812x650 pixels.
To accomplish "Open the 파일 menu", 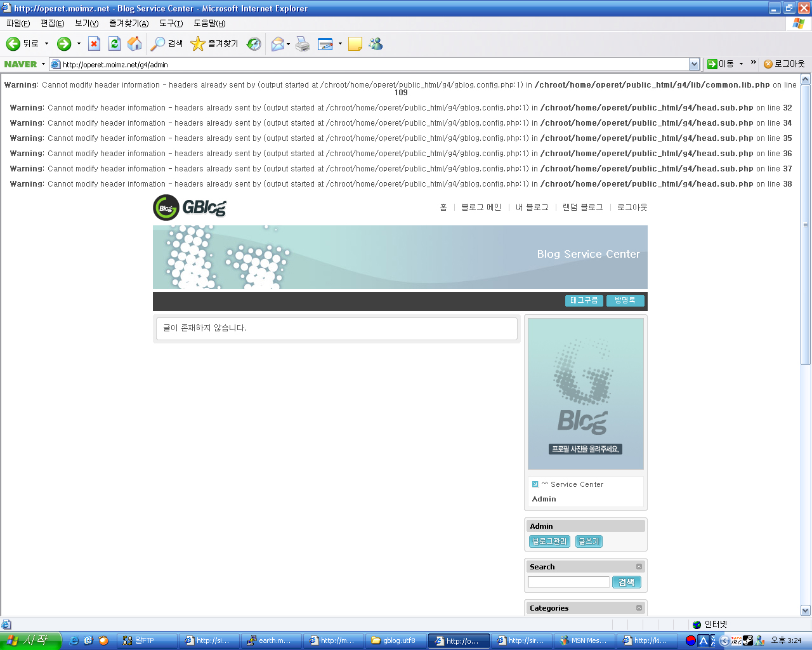I will coord(18,23).
